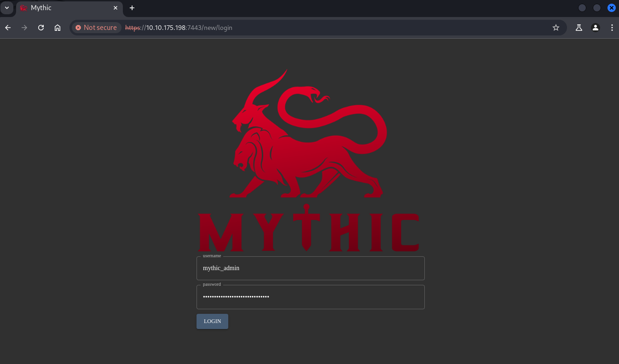The height and width of the screenshot is (364, 619).
Task: Focus the password input field
Action: (311, 297)
